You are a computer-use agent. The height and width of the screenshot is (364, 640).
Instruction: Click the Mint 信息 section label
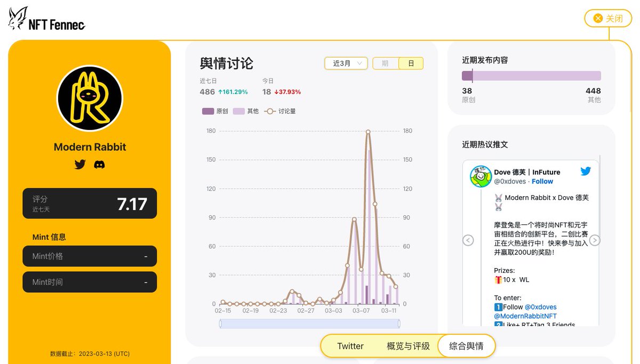pos(49,237)
